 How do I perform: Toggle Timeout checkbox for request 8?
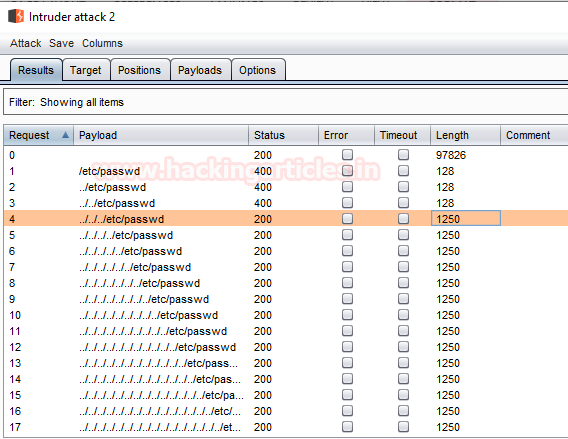click(403, 283)
